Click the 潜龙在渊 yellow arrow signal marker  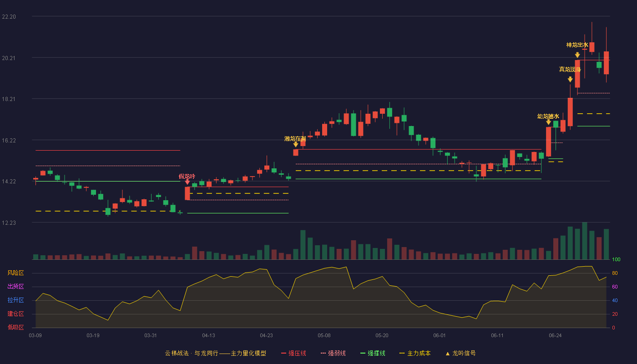point(296,144)
